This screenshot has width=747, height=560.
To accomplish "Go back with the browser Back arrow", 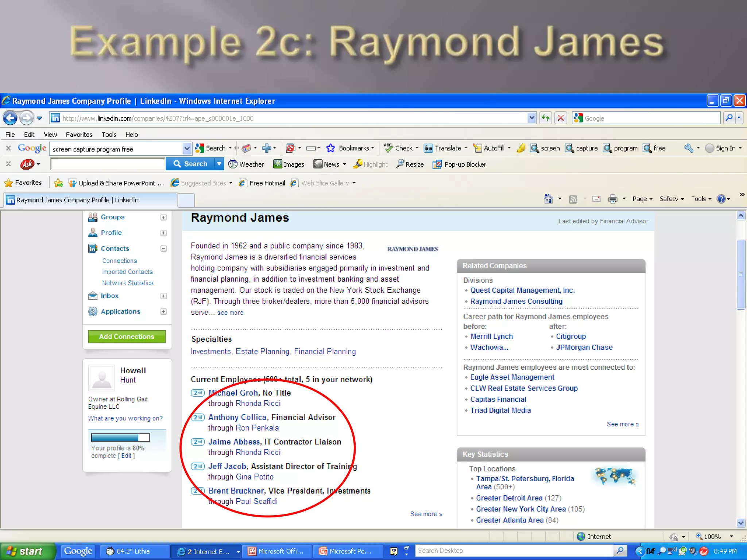I will pyautogui.click(x=10, y=118).
